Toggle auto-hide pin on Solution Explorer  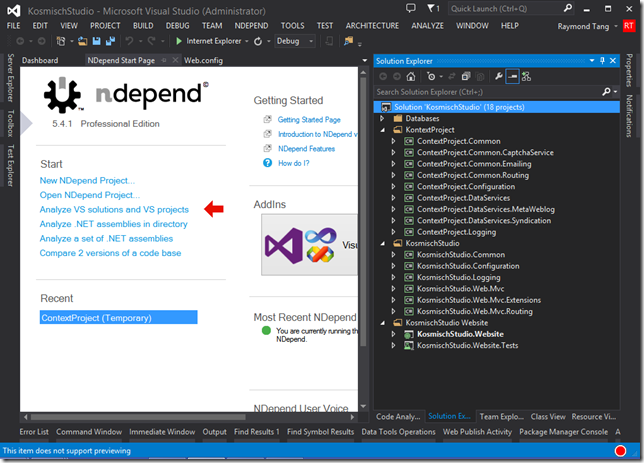602,60
